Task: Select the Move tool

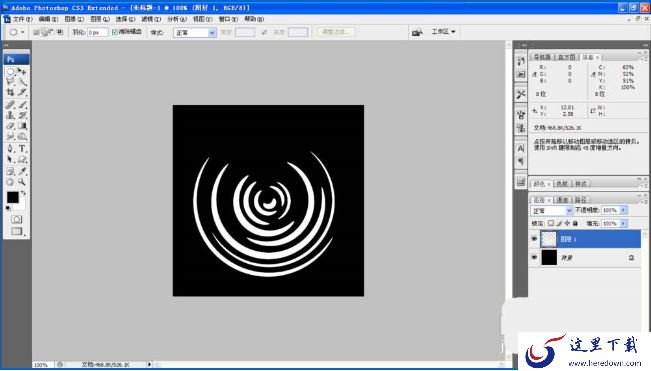Action: point(22,72)
